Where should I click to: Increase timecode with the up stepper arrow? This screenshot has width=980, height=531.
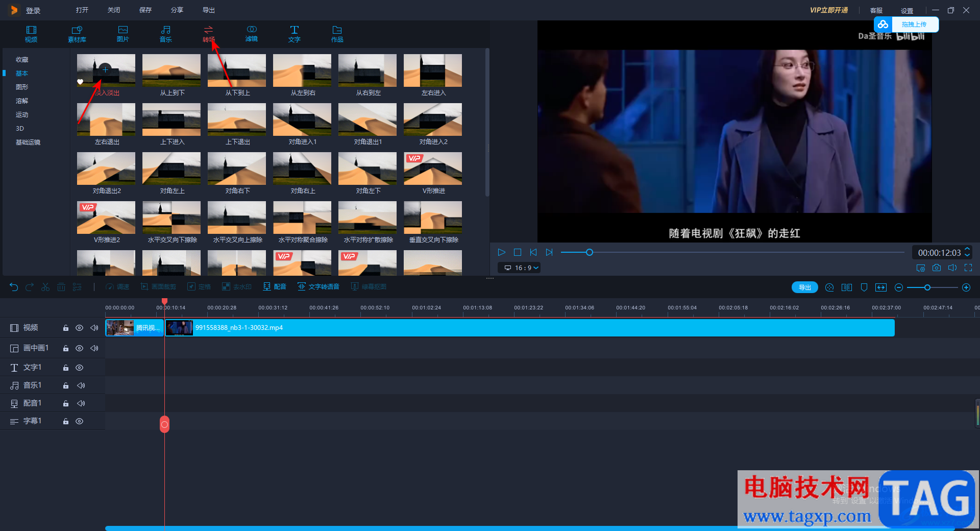(967, 249)
